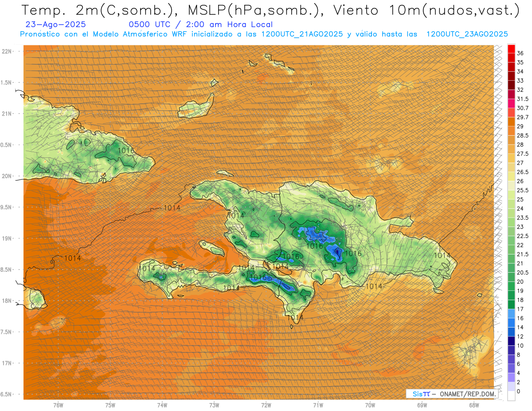
Task: Click the latitude label "22N"
Action: pyautogui.click(x=7, y=51)
